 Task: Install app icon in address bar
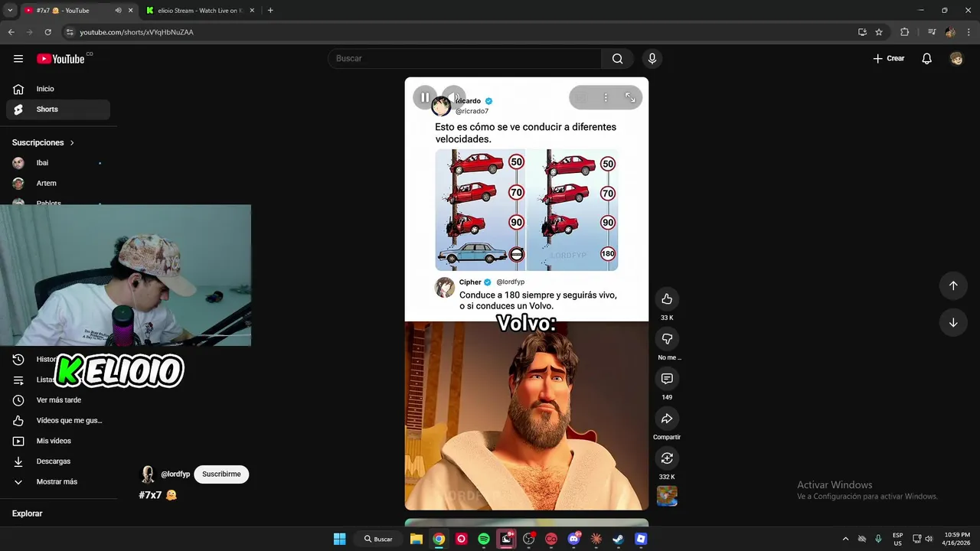862,32
